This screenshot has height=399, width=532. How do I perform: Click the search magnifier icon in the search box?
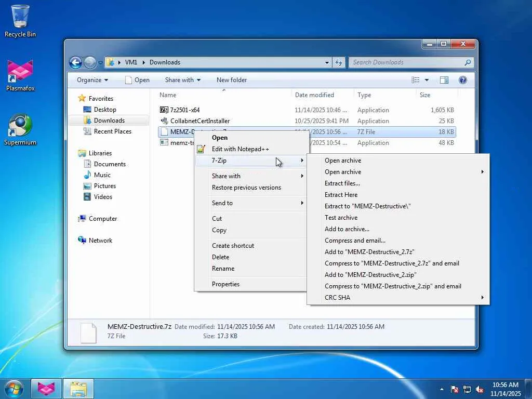click(468, 62)
